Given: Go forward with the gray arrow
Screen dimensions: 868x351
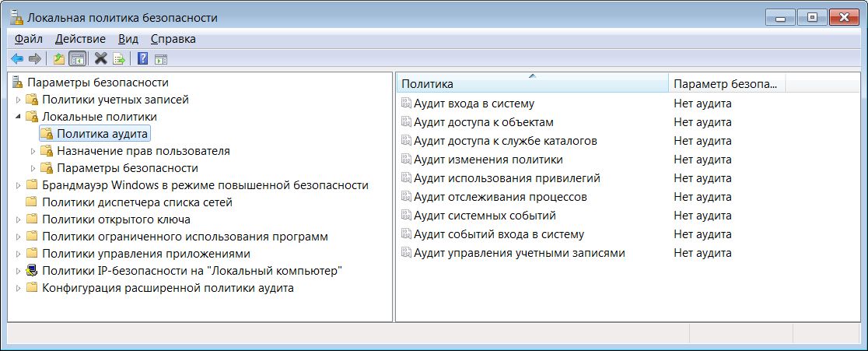Looking at the screenshot, I should (x=35, y=58).
